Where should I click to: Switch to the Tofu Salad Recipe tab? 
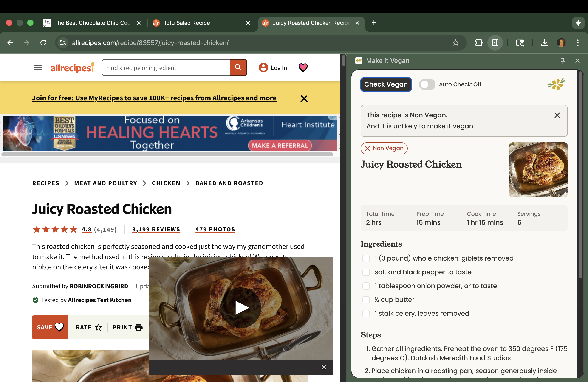click(x=187, y=23)
